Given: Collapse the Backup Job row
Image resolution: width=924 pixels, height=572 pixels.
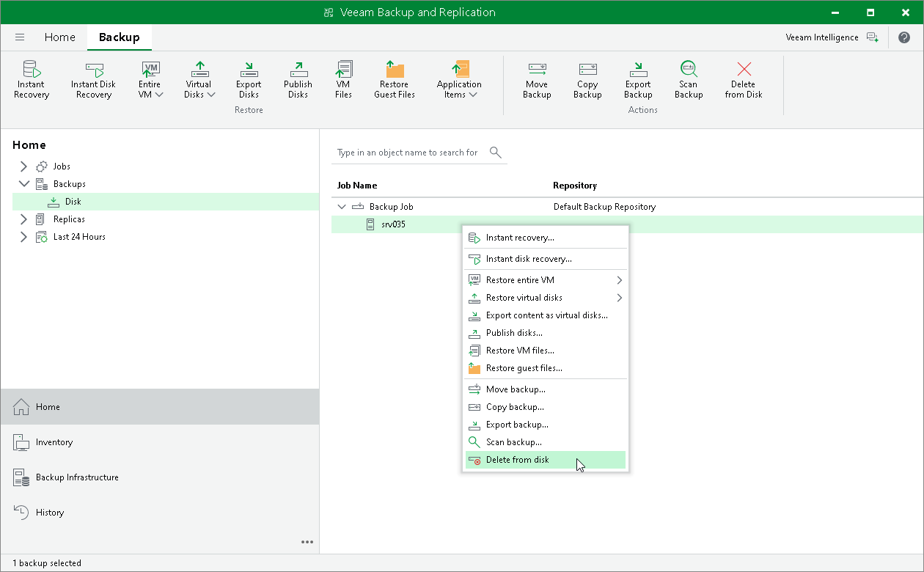Looking at the screenshot, I should [x=341, y=207].
